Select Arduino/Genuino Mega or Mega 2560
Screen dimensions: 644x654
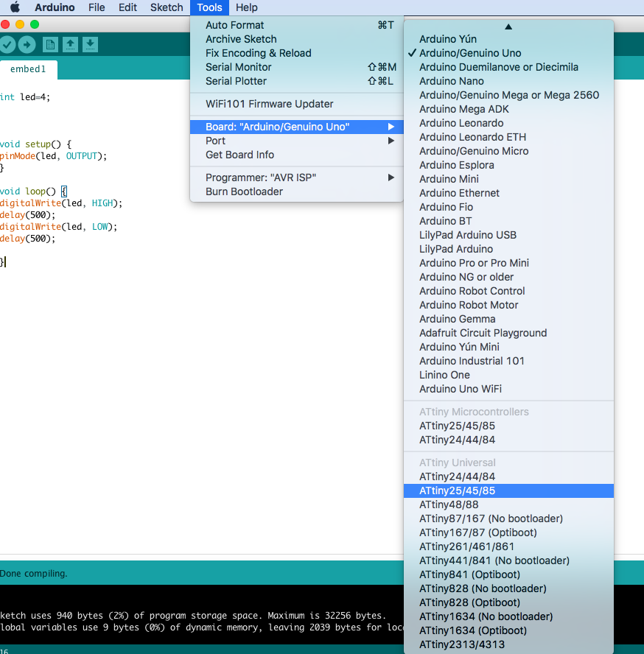508,95
